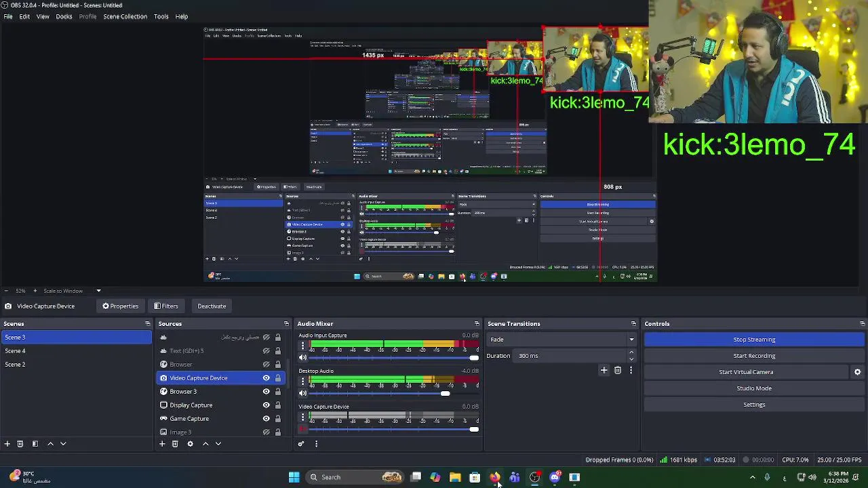This screenshot has height=488, width=868.
Task: Open File Explorer from the taskbar
Action: pyautogui.click(x=455, y=477)
